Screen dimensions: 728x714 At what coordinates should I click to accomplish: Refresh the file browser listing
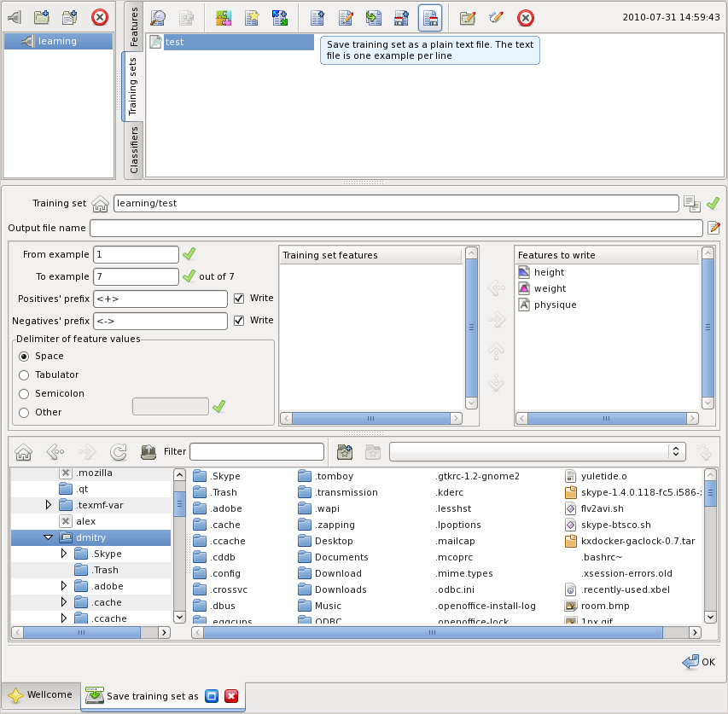[119, 451]
